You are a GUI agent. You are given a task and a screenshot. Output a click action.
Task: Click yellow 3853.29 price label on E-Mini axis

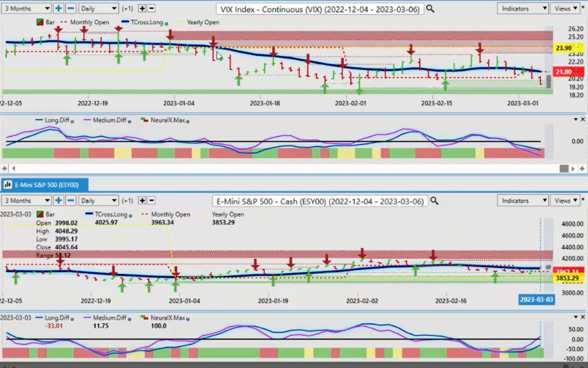coord(567,278)
